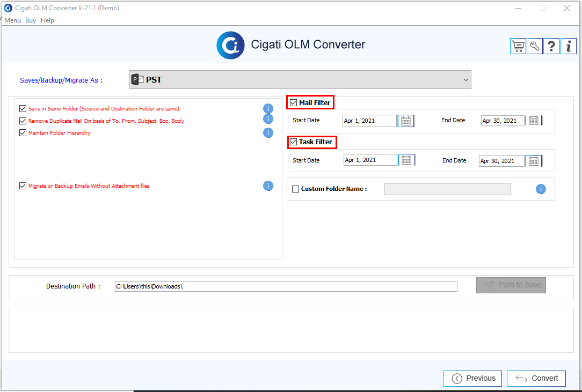Open the Help menu

tap(47, 20)
